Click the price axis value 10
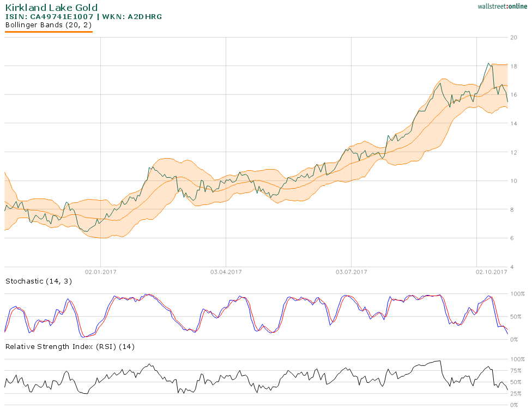The image size is (532, 409). tap(513, 181)
